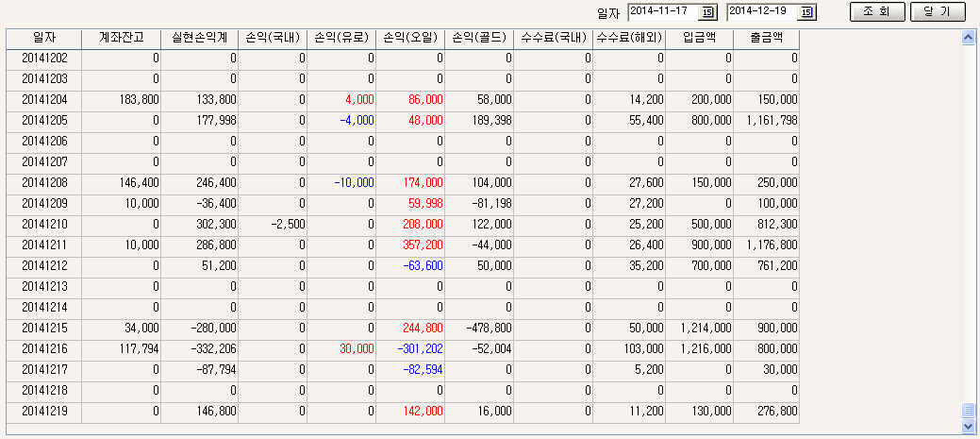Click the scrollbar down arrow
This screenshot has height=439, width=980.
click(x=967, y=426)
